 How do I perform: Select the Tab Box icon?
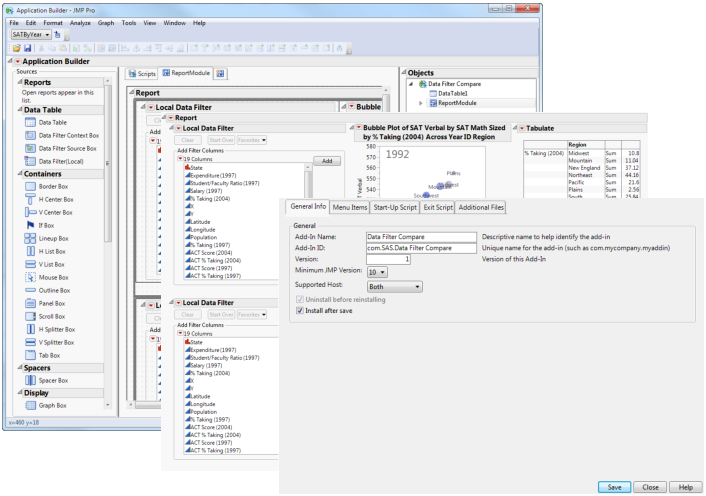point(29,354)
